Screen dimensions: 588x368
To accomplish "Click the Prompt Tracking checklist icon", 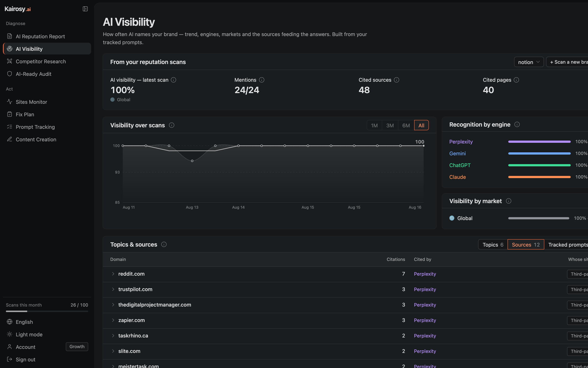I will 10,127.
